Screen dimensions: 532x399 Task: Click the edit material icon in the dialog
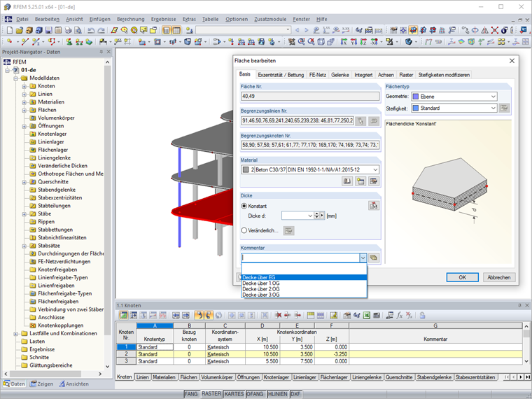tap(374, 181)
